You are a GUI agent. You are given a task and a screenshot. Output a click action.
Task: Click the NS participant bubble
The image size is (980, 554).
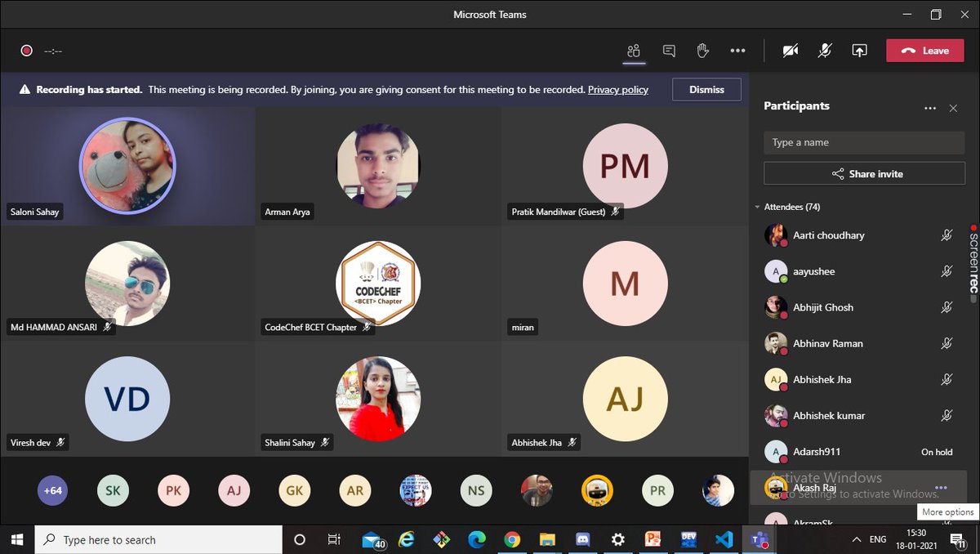pyautogui.click(x=476, y=490)
